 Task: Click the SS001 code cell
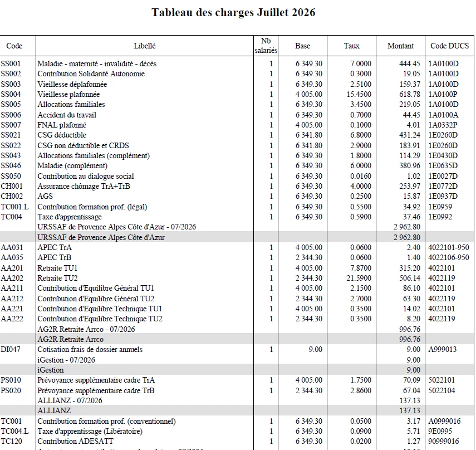coord(11,63)
